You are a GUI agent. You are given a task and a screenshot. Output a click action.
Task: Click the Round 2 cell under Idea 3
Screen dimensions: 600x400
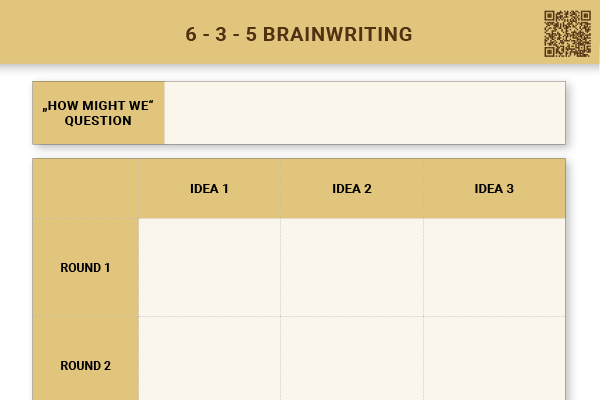coord(494,358)
